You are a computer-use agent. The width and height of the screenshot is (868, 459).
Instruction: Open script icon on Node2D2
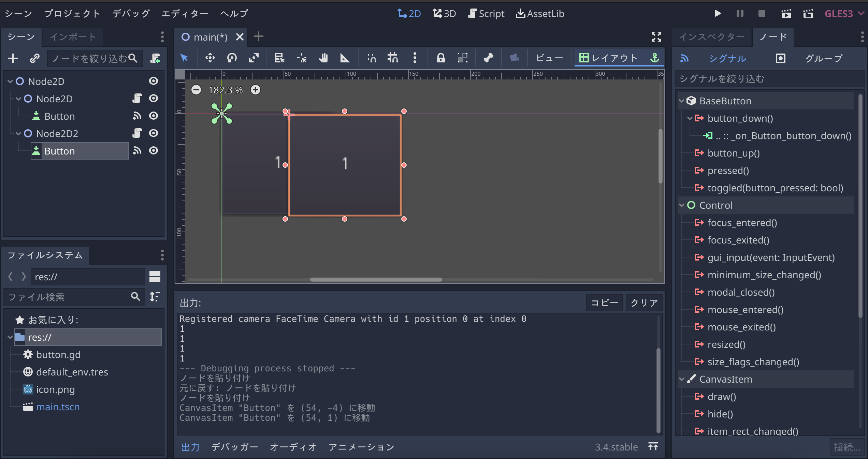[x=137, y=133]
